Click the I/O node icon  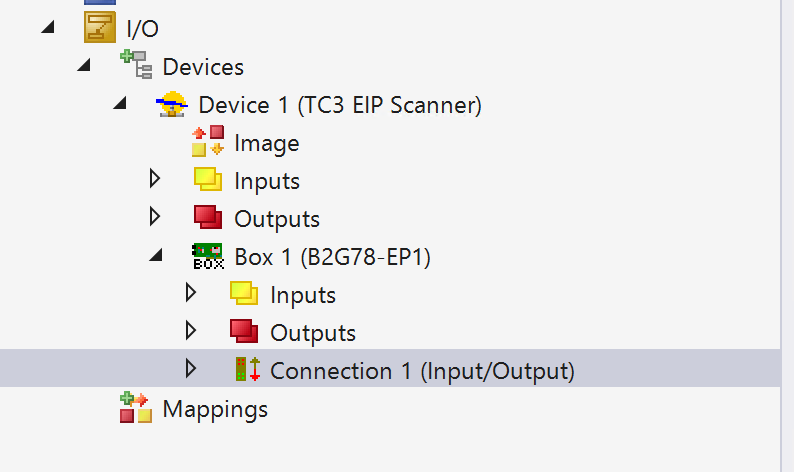[x=99, y=28]
